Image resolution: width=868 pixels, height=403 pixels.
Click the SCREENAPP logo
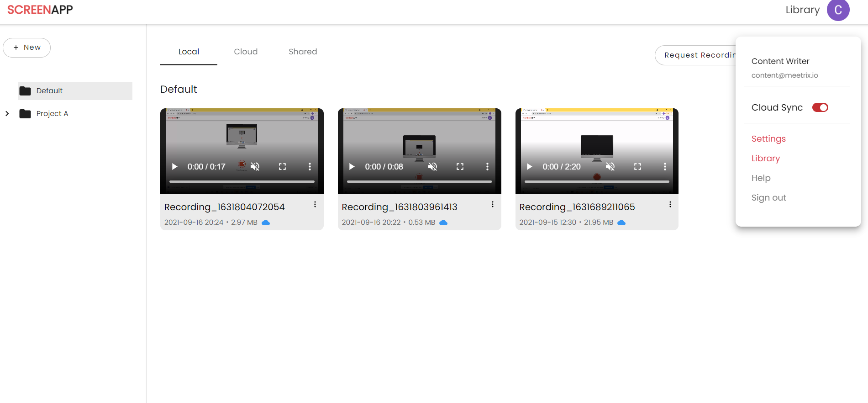tap(40, 10)
